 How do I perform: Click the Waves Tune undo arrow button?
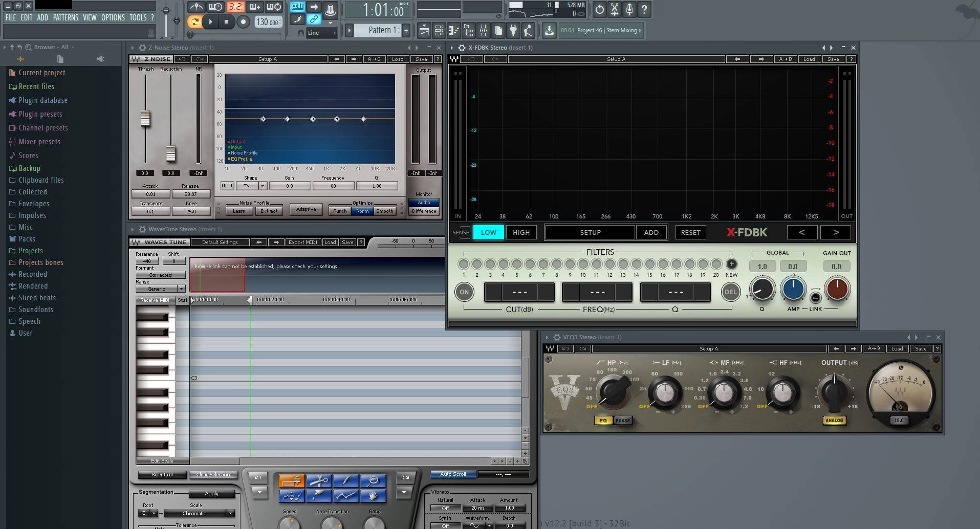point(258,477)
